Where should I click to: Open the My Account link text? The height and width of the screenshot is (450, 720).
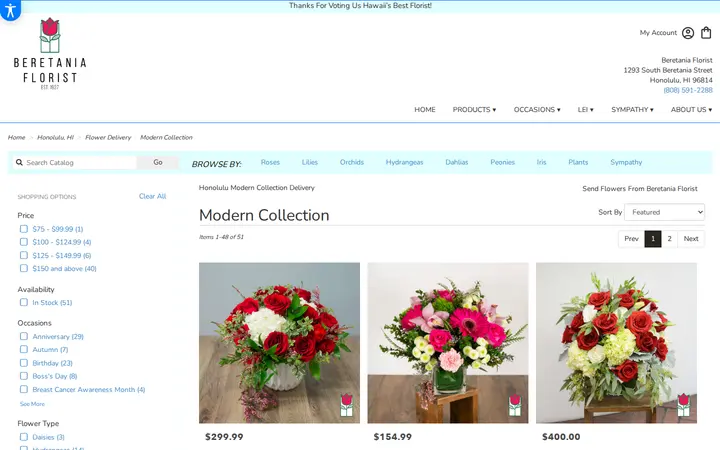pos(658,33)
